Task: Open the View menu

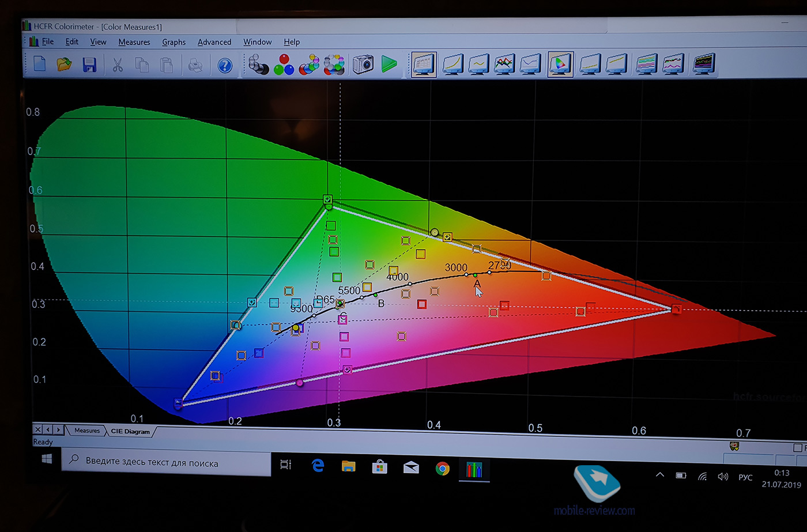Action: (98, 41)
